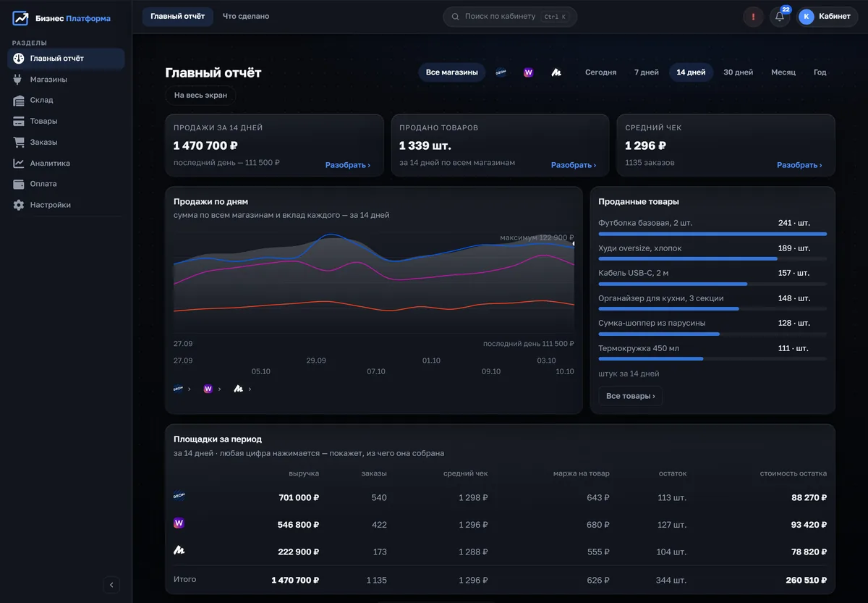Screen dimensions: 868x603
Task: Click the revenue value 701 000 ₽
Action: 299,498
